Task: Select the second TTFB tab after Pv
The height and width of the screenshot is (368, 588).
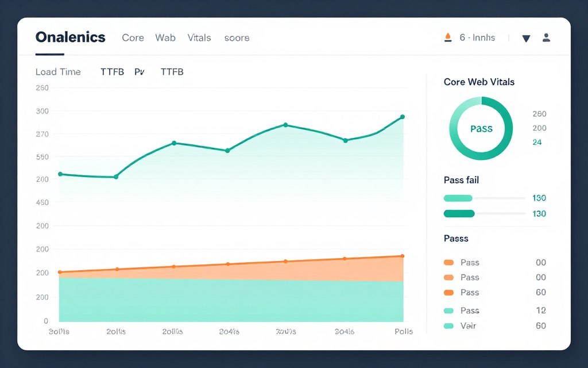Action: point(172,72)
